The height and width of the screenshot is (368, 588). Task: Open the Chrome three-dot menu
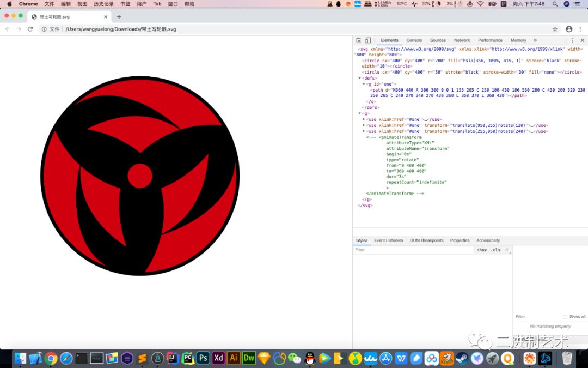(x=580, y=29)
